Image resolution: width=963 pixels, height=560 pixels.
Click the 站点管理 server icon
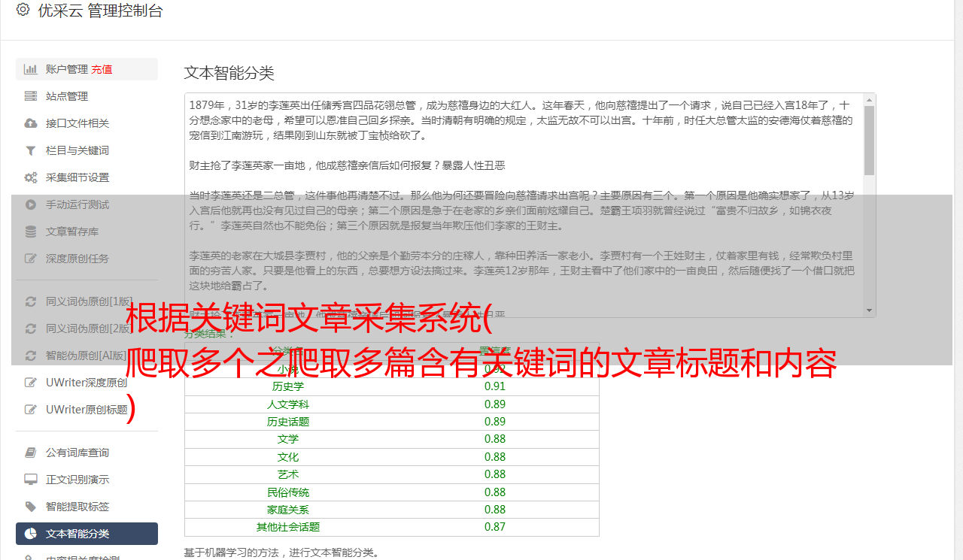click(x=31, y=96)
